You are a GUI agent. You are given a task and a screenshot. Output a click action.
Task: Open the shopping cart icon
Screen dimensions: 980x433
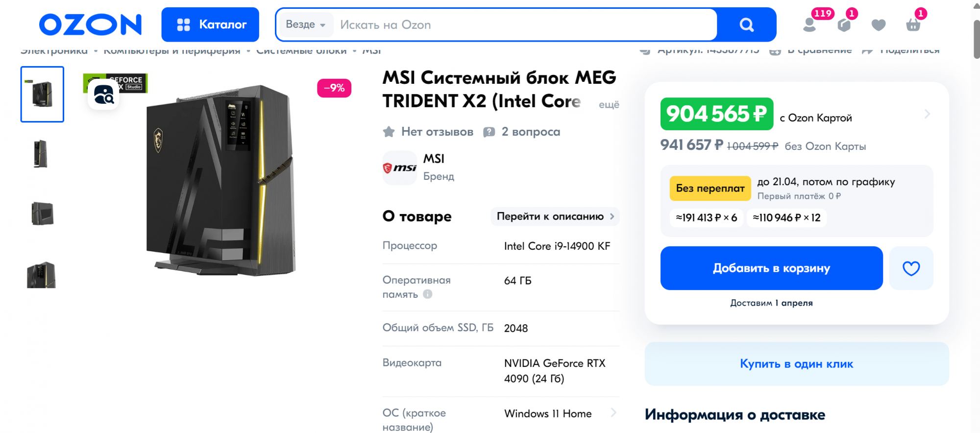[913, 24]
